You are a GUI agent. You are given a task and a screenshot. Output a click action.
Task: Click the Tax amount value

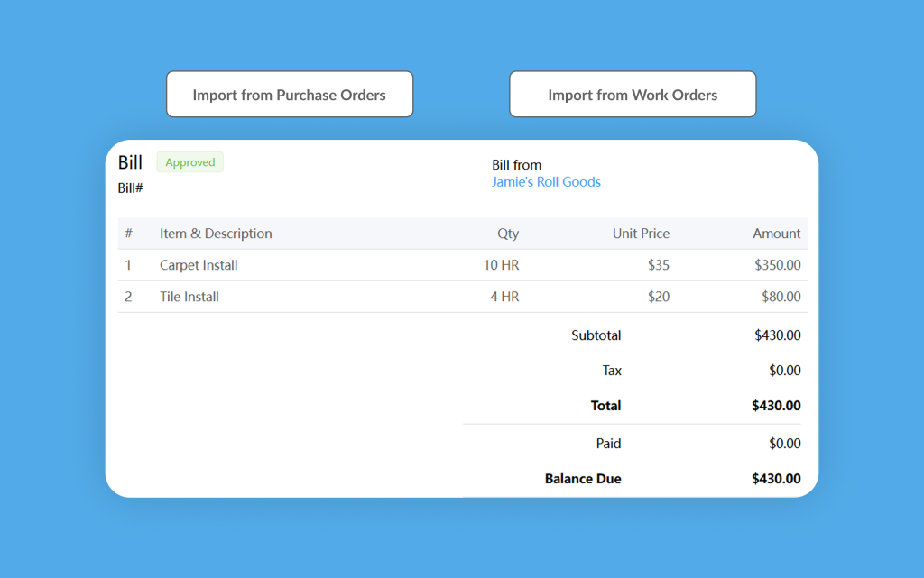(784, 371)
